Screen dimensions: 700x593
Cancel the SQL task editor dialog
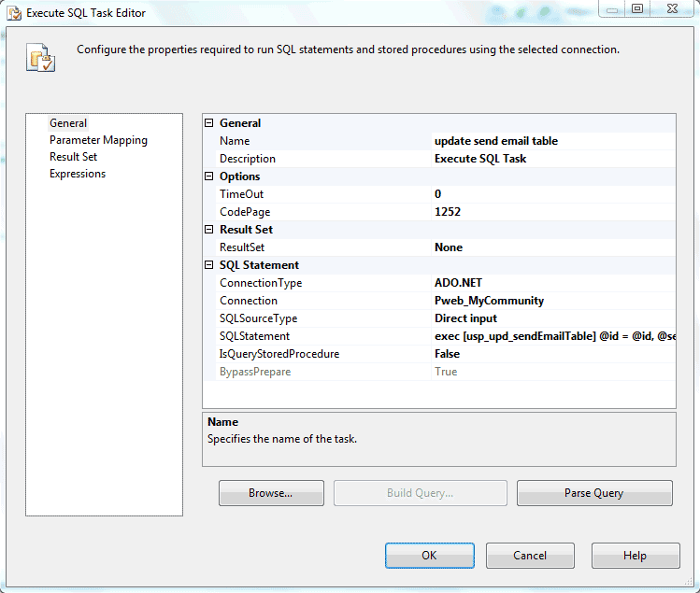[530, 556]
